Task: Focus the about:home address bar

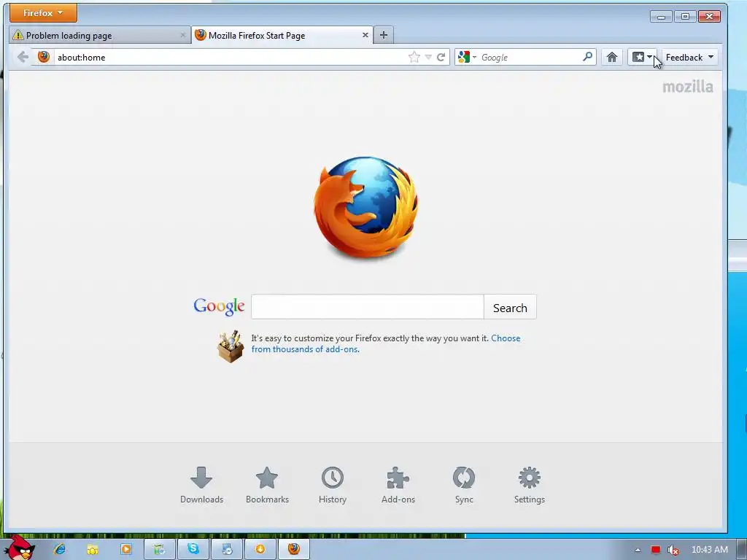Action: tap(231, 58)
